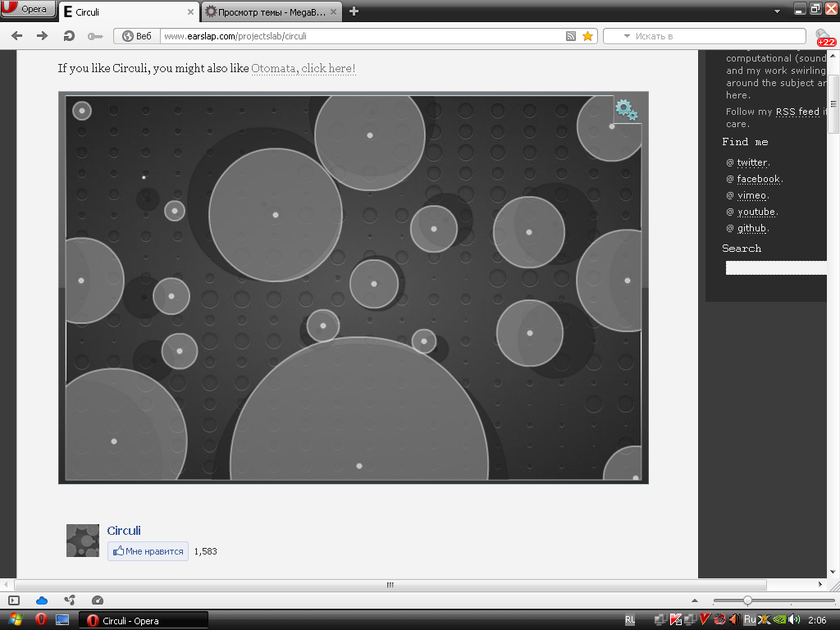840x630 pixels.
Task: Open the password wand key icon
Action: pos(94,36)
